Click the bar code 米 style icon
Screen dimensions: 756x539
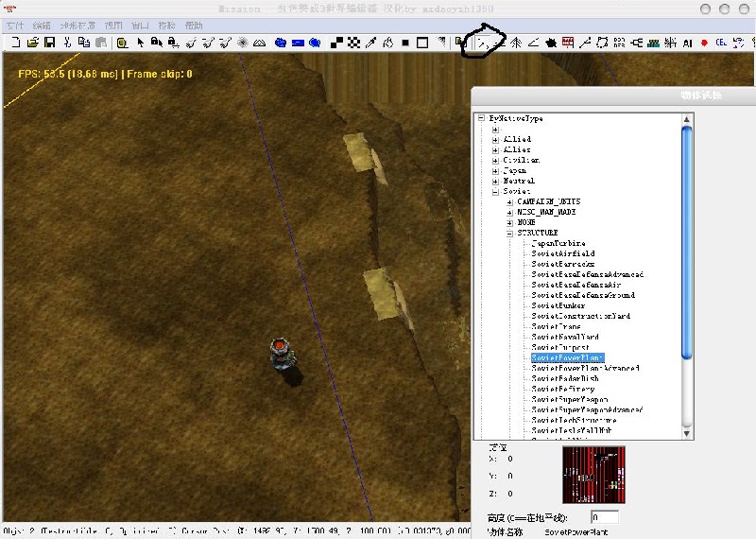pyautogui.click(x=670, y=43)
